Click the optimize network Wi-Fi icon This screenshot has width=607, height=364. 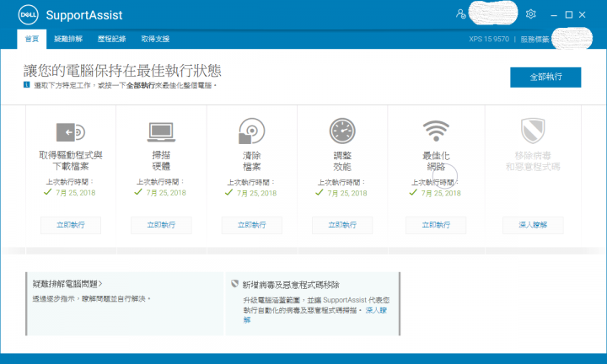tap(436, 131)
